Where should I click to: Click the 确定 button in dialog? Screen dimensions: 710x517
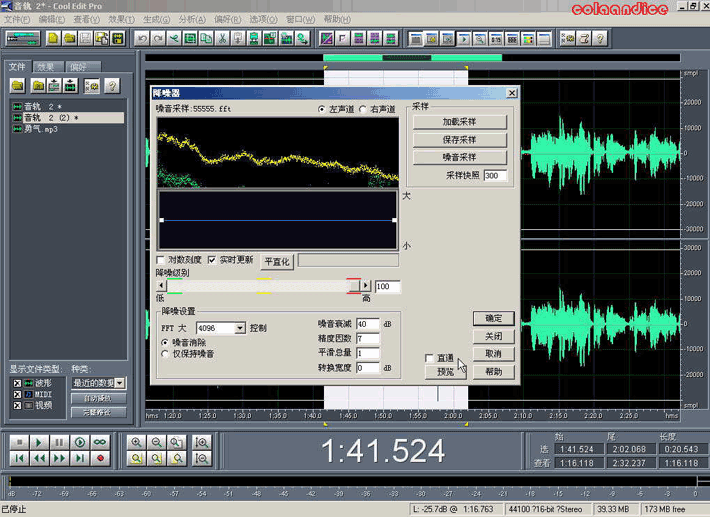click(x=493, y=318)
